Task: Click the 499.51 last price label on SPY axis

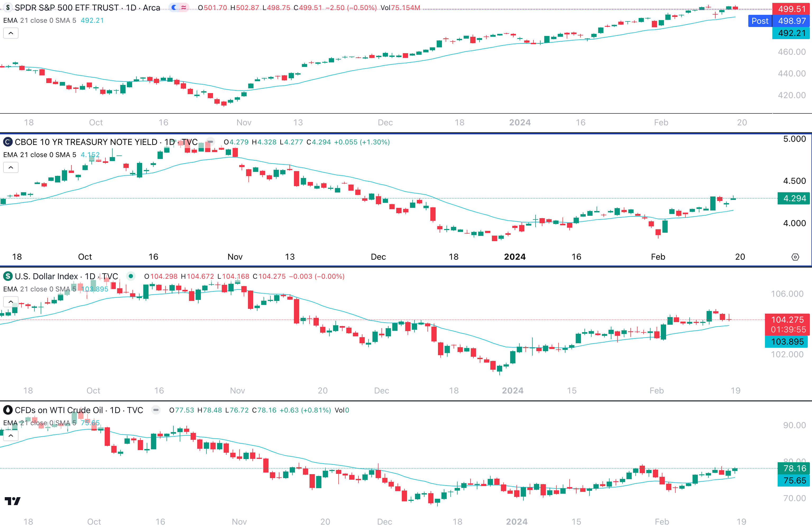Action: (792, 9)
